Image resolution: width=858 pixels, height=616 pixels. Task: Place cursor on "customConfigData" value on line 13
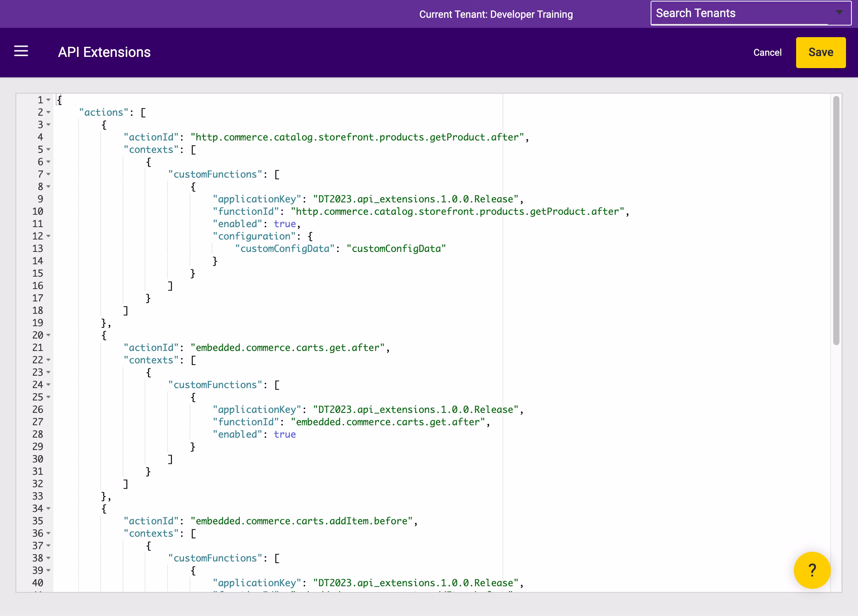396,249
